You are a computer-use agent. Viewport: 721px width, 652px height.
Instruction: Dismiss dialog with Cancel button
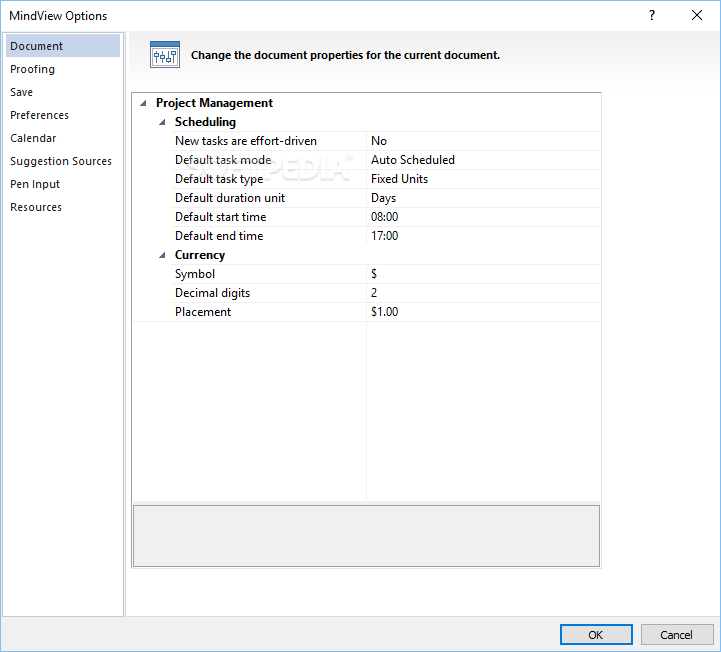(676, 635)
